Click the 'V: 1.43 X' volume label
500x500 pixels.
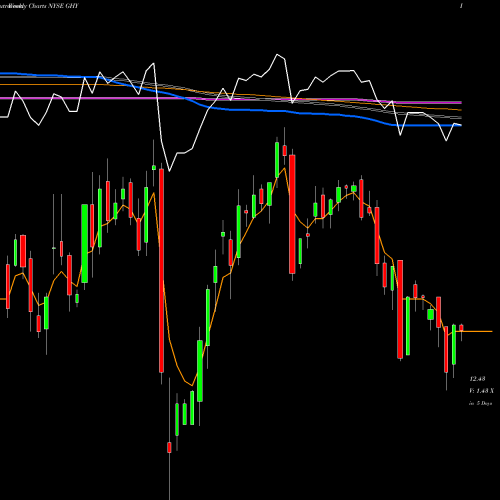point(481,391)
